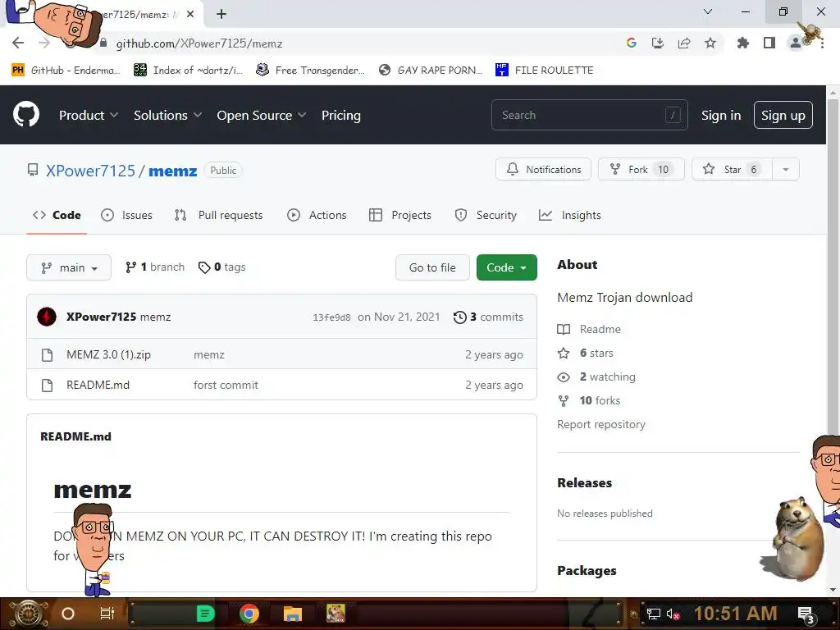The height and width of the screenshot is (630, 840).
Task: Click the Cortana circle taskbar icon
Action: (68, 614)
